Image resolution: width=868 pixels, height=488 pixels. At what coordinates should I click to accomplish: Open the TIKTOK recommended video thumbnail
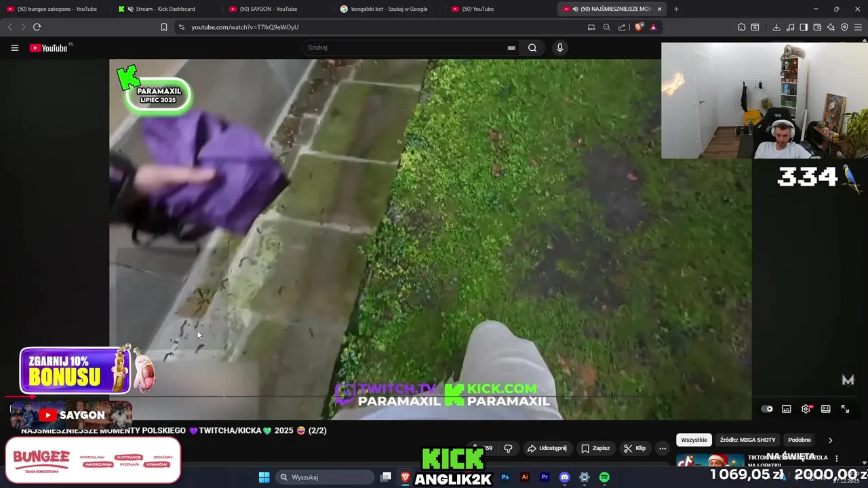[x=710, y=460]
